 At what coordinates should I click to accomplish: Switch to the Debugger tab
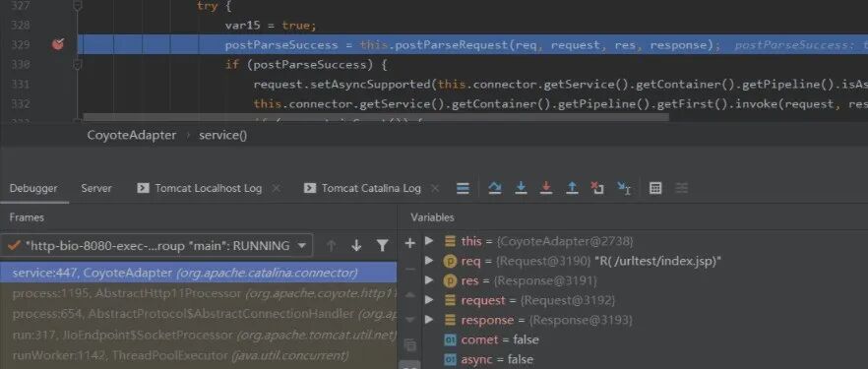33,188
